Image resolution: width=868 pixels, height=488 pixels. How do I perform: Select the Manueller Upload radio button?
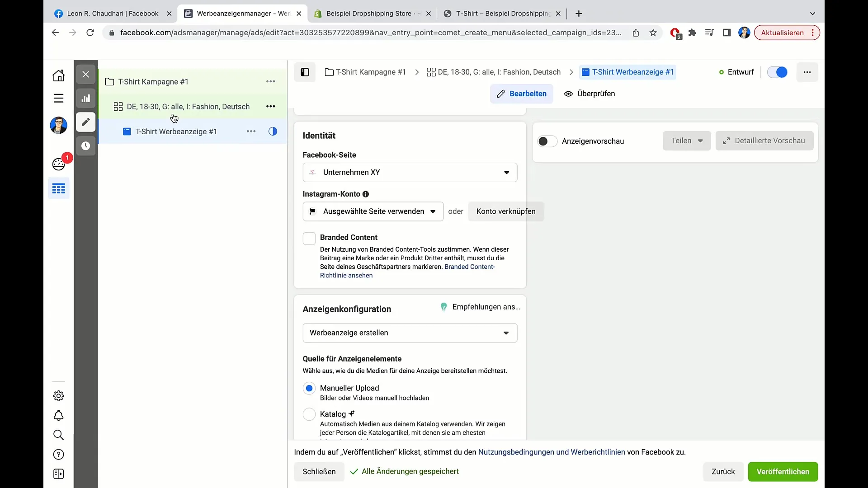point(309,388)
